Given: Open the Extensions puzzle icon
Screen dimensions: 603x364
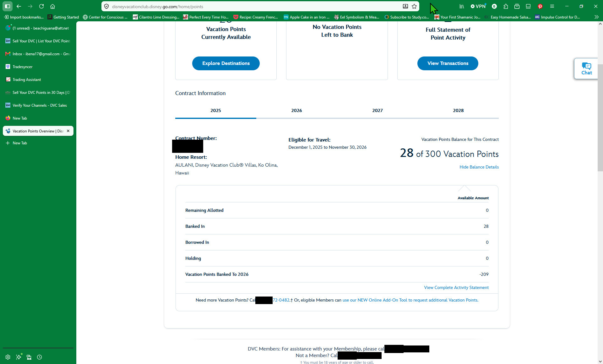Looking at the screenshot, I should coord(506,6).
